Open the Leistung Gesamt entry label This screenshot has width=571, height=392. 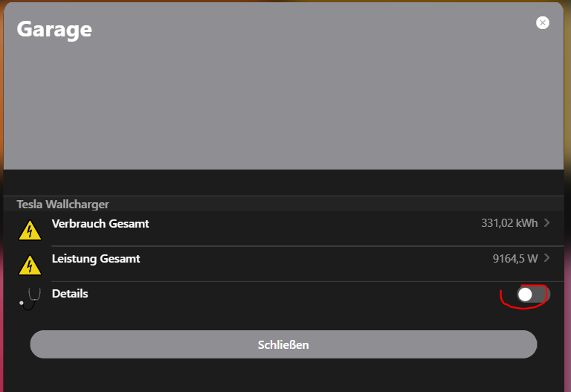pyautogui.click(x=96, y=259)
